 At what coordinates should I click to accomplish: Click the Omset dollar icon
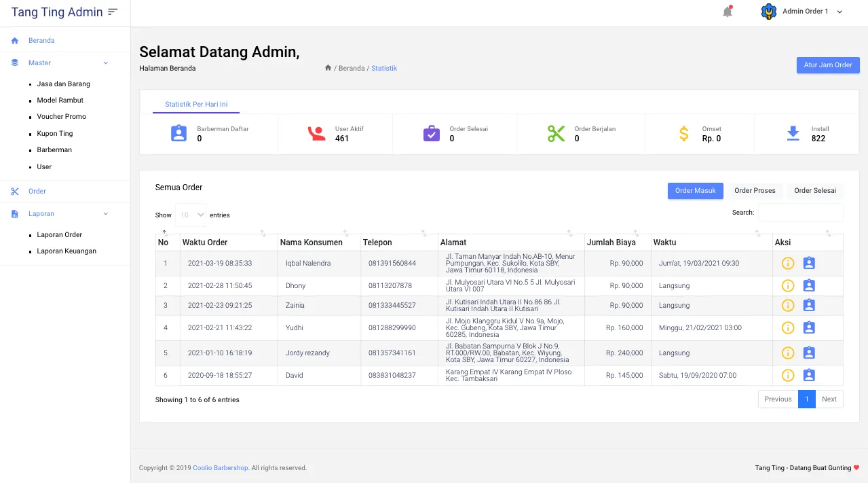(684, 133)
